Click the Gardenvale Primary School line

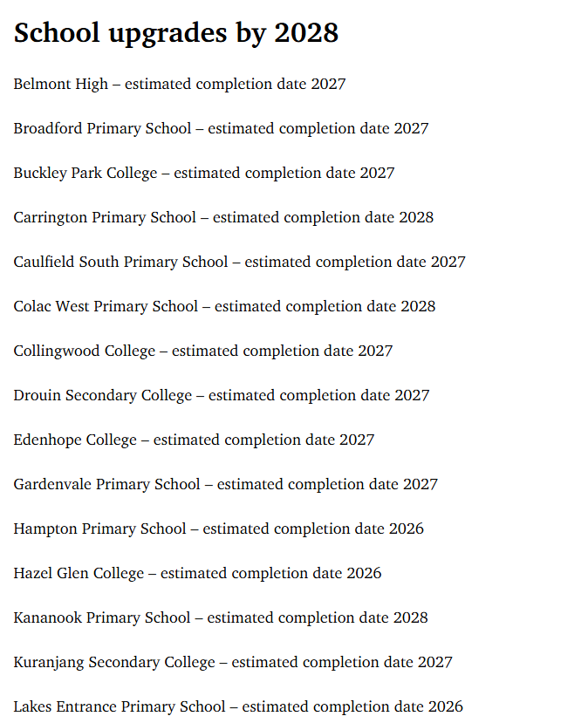coord(225,485)
